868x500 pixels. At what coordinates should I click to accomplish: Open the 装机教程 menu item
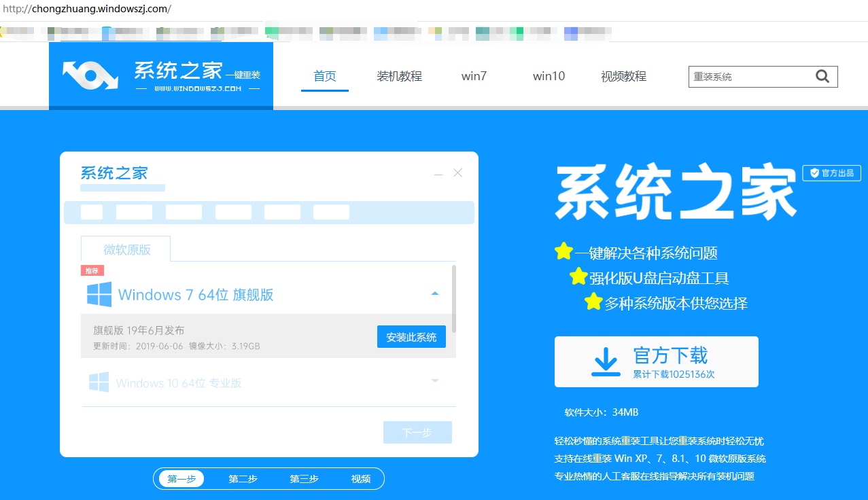point(400,76)
